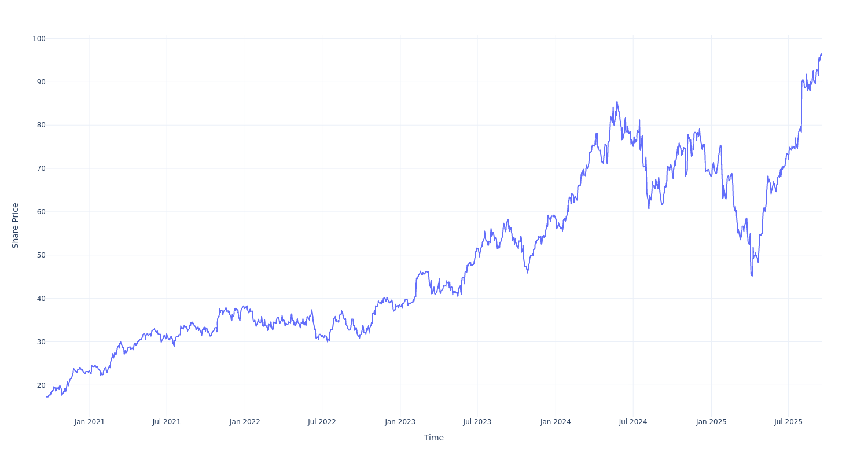The width and height of the screenshot is (868, 463).
Task: Select the 'Jul 2021' x-axis tick label
Action: (167, 422)
